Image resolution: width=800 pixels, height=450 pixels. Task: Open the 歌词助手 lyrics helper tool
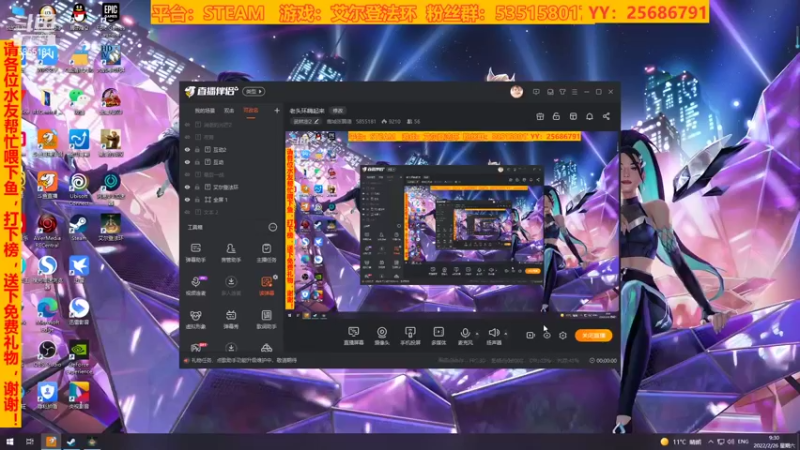pyautogui.click(x=266, y=319)
